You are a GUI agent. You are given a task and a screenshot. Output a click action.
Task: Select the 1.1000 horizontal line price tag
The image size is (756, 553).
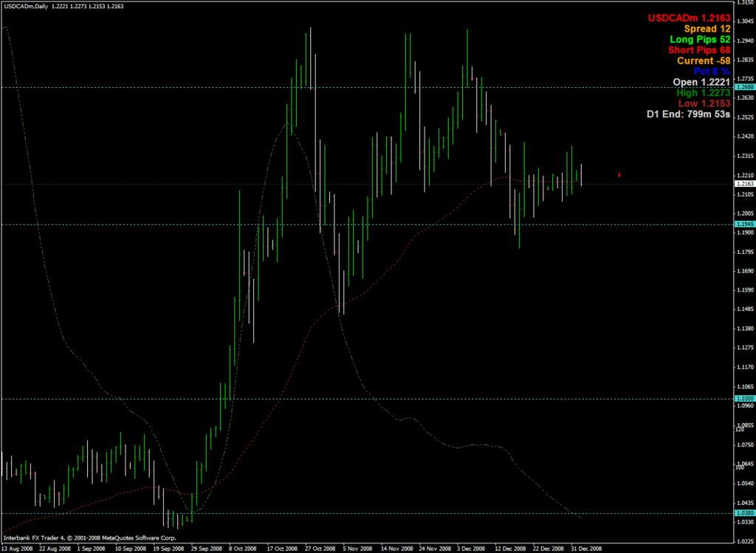pos(745,399)
